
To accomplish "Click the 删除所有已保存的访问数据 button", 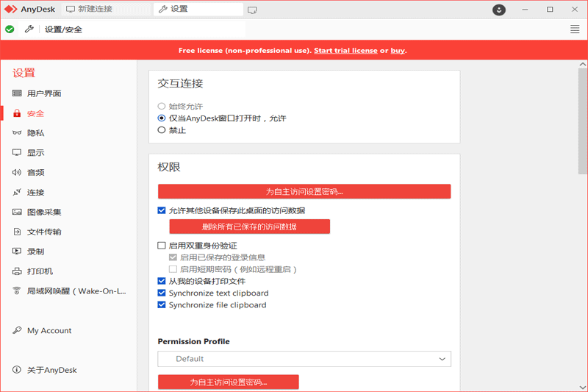I will pyautogui.click(x=249, y=227).
